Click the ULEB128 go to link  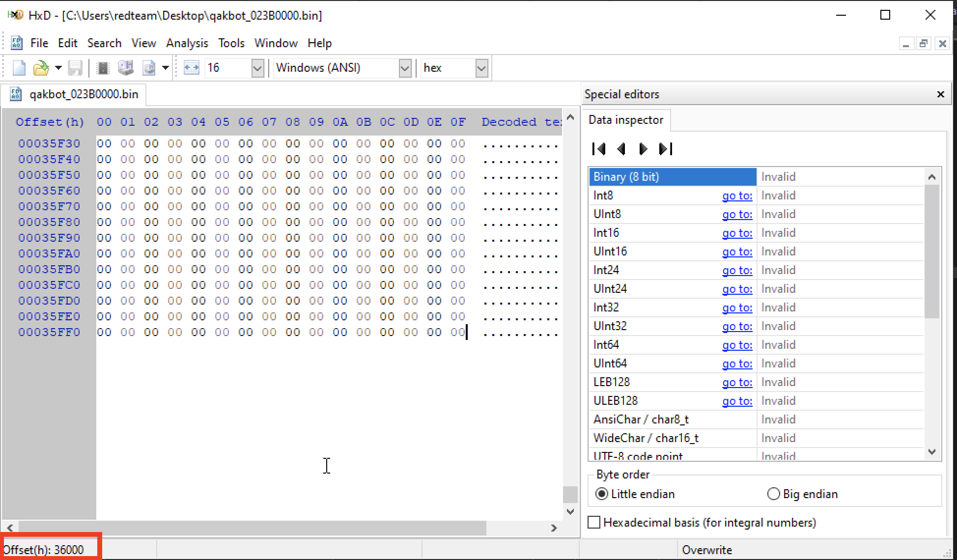[x=737, y=401]
